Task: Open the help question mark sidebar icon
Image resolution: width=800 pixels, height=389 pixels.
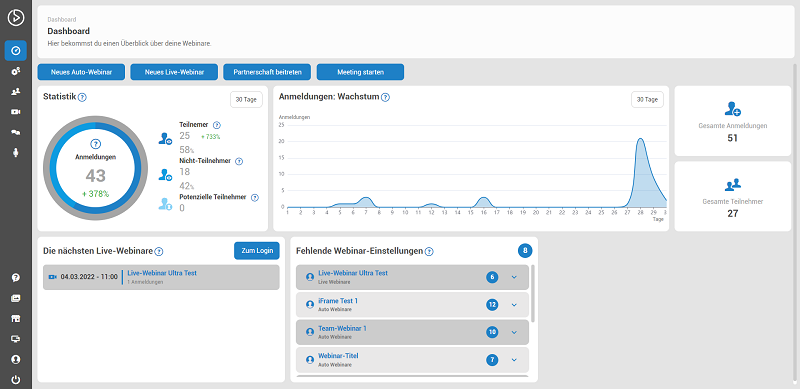Action: [15, 278]
